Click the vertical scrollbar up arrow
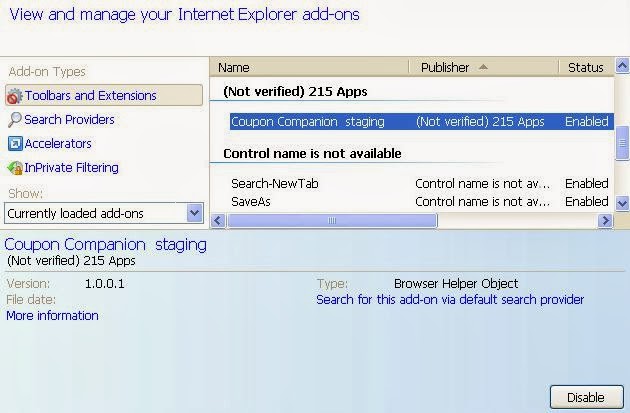The height and width of the screenshot is (413, 630). pyautogui.click(x=622, y=65)
